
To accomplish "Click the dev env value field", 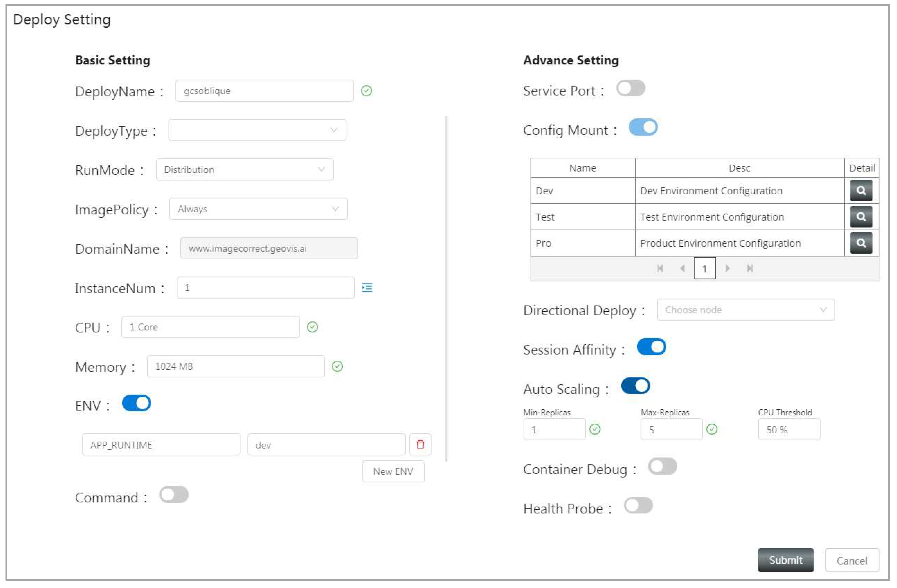I will click(326, 445).
